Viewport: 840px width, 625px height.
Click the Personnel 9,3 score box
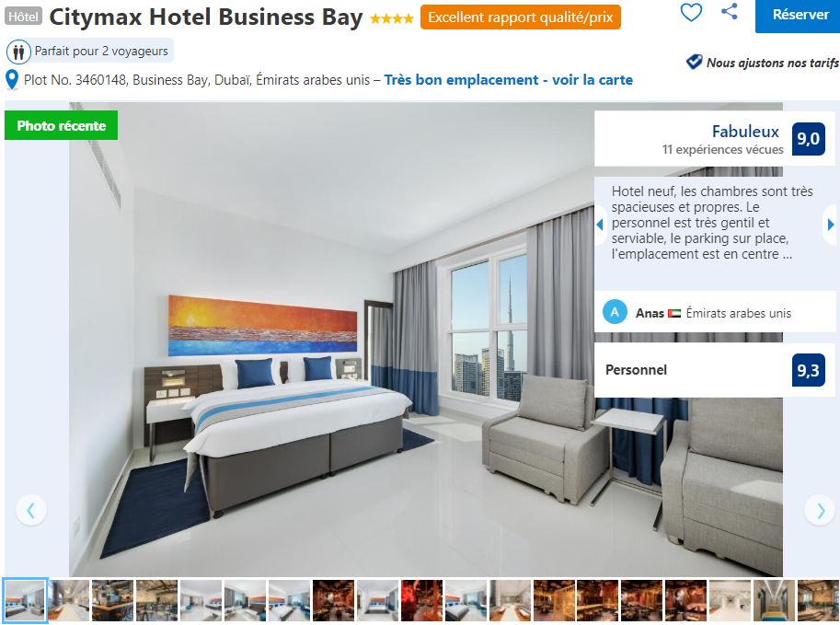tap(715, 370)
